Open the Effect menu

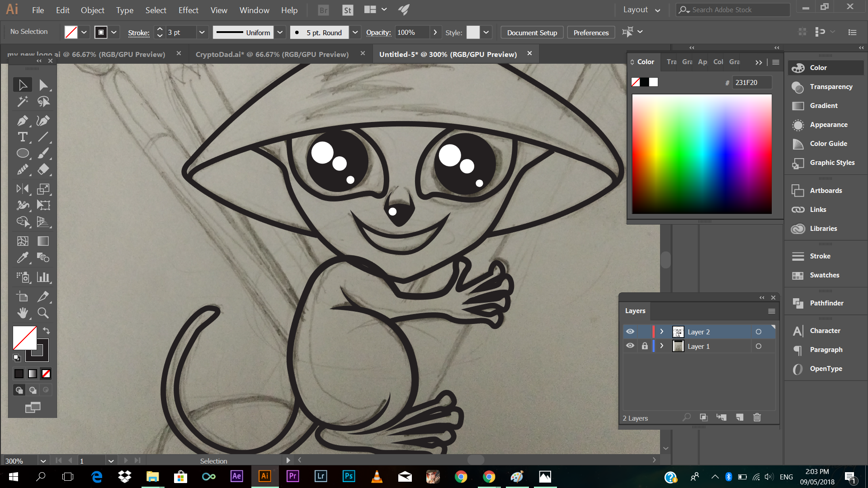[x=188, y=10]
